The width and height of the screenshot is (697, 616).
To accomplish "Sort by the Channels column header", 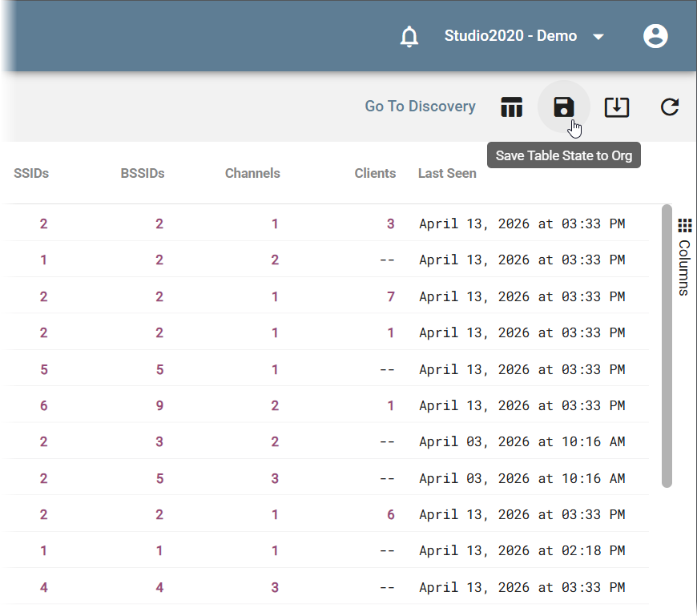I will [252, 173].
